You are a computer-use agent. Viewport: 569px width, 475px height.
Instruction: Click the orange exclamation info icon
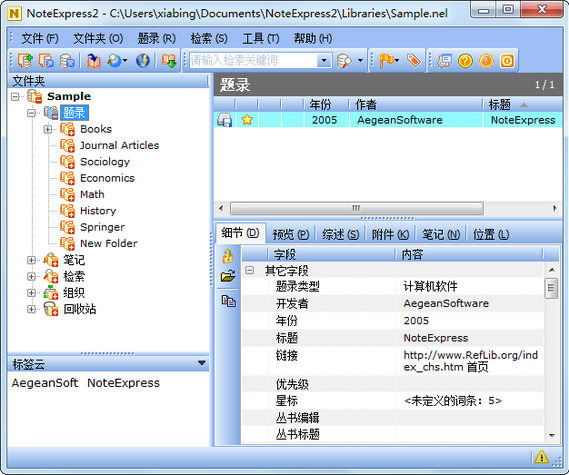tap(486, 61)
